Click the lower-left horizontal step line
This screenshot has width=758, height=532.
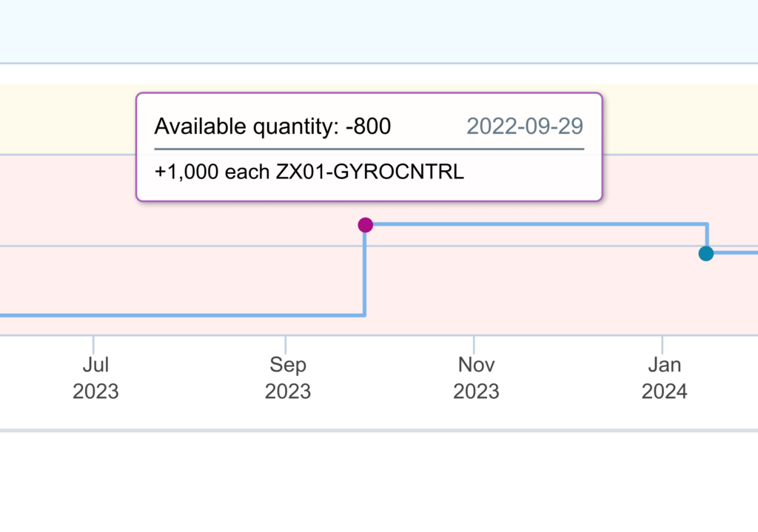pos(182,315)
